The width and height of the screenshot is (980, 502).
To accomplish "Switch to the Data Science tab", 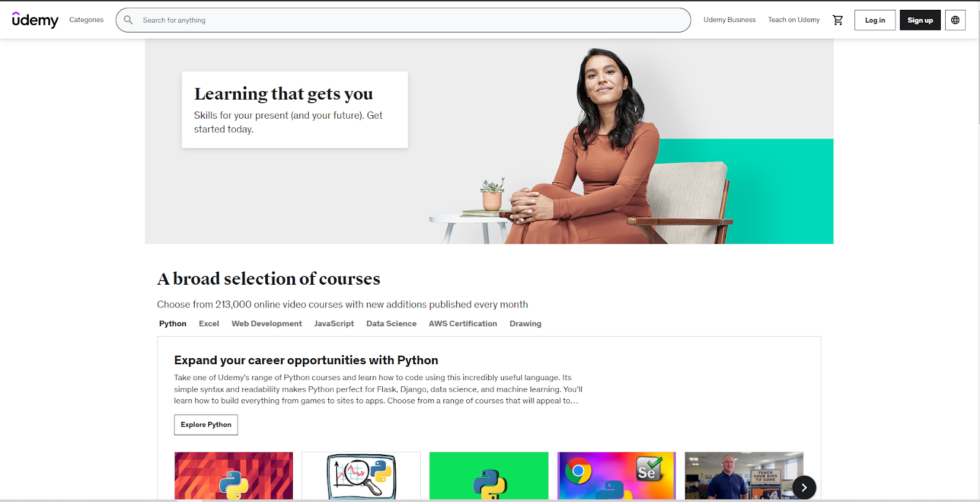I will coord(391,324).
